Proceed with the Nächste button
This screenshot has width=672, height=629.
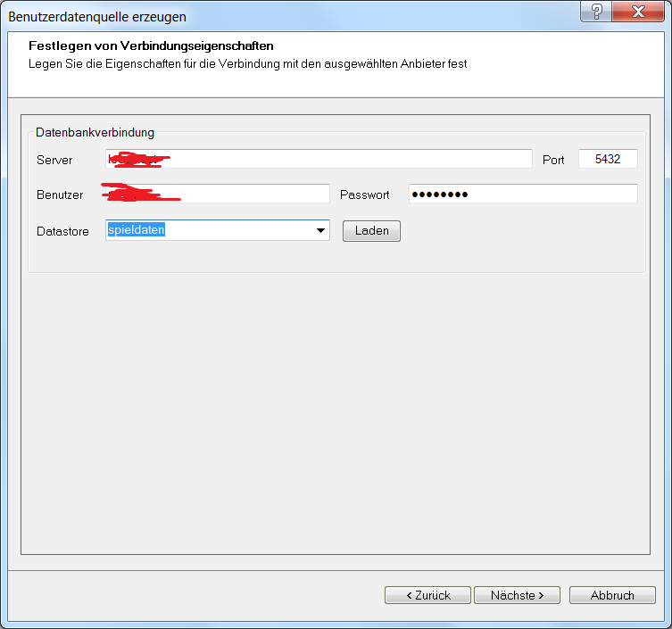[517, 595]
